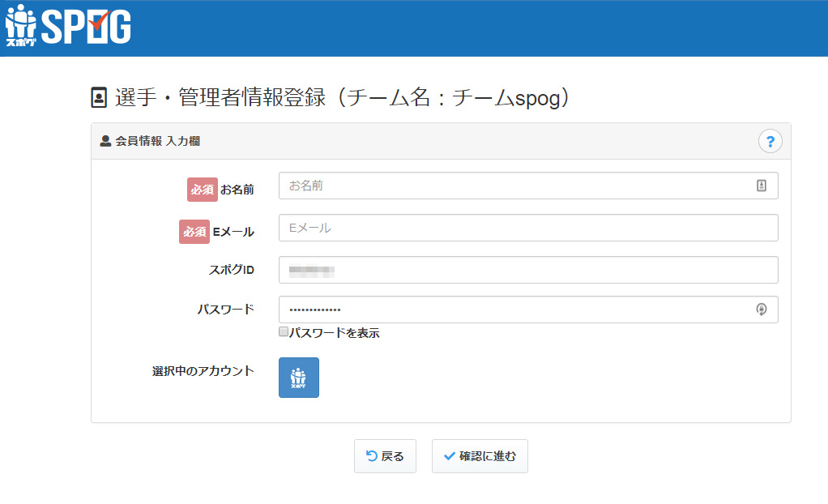Click the 選択中のアカウント label
Image resolution: width=828 pixels, height=504 pixels.
[203, 371]
